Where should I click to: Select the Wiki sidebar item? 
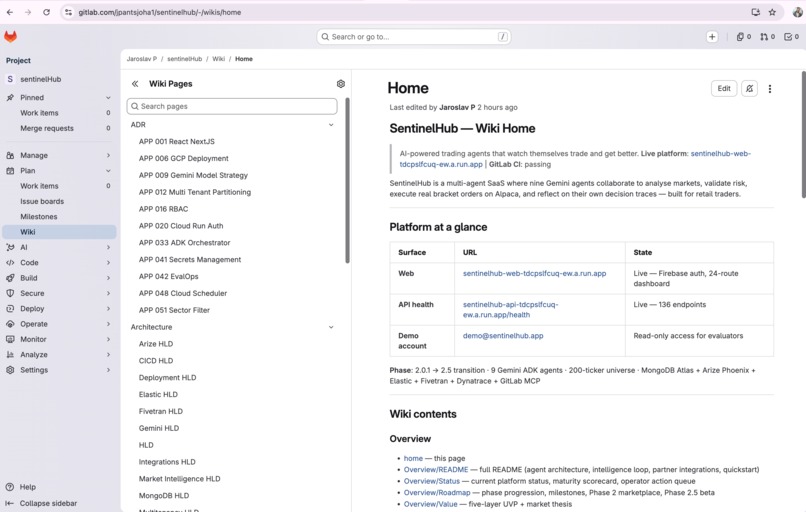click(x=59, y=232)
